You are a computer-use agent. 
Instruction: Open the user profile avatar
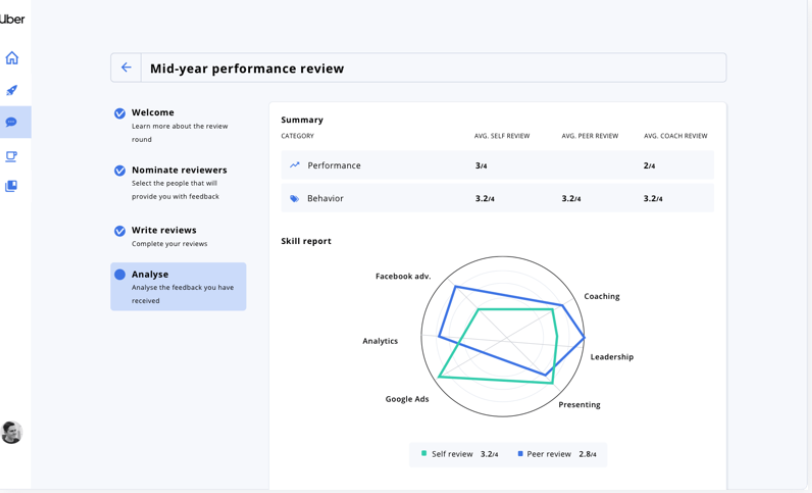[12, 432]
